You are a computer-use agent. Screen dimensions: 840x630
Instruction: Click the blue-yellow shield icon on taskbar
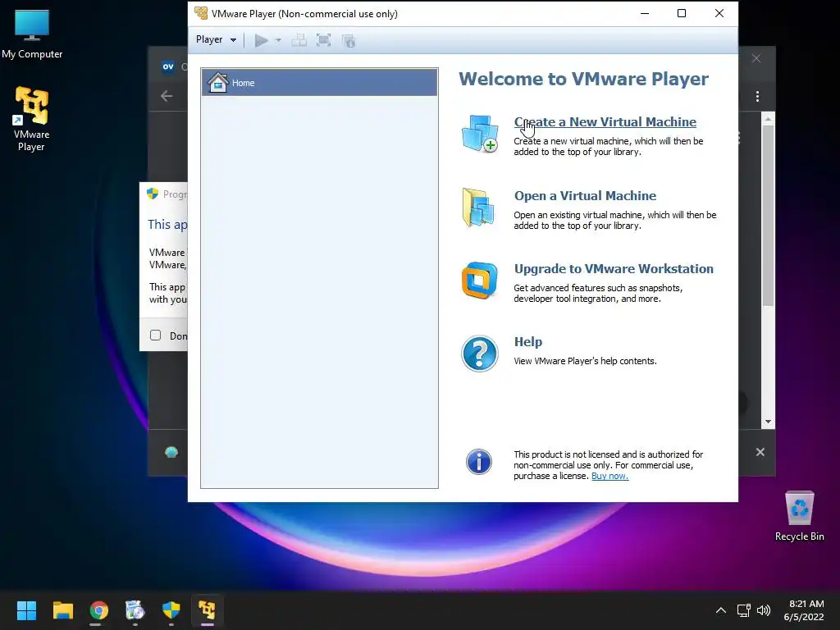pos(171,610)
